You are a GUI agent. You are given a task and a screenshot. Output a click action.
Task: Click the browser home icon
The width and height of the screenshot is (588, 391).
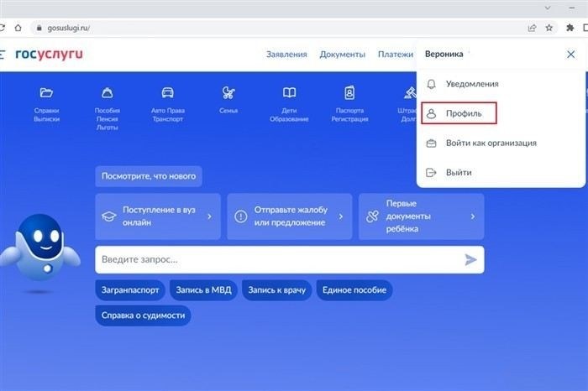18,28
